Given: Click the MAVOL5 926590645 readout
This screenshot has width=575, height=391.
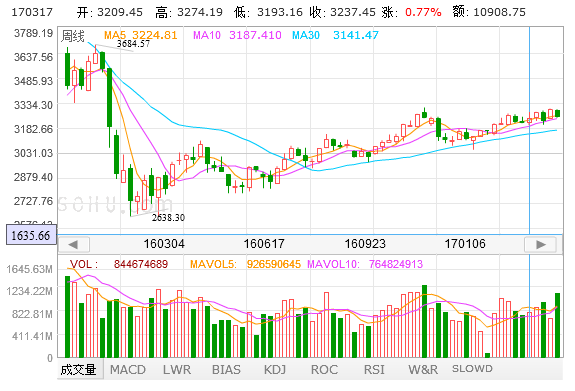Looking at the screenshot, I should (x=245, y=264).
